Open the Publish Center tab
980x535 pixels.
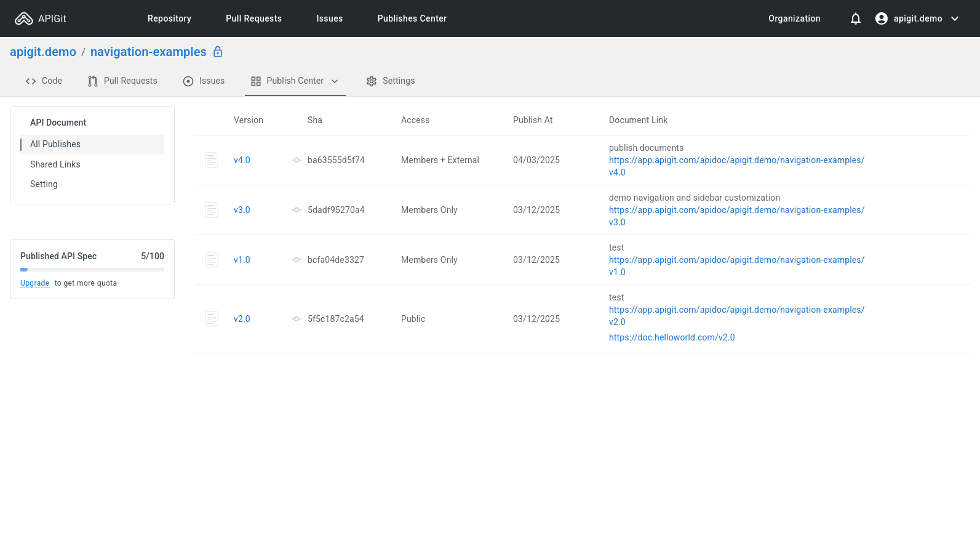295,81
